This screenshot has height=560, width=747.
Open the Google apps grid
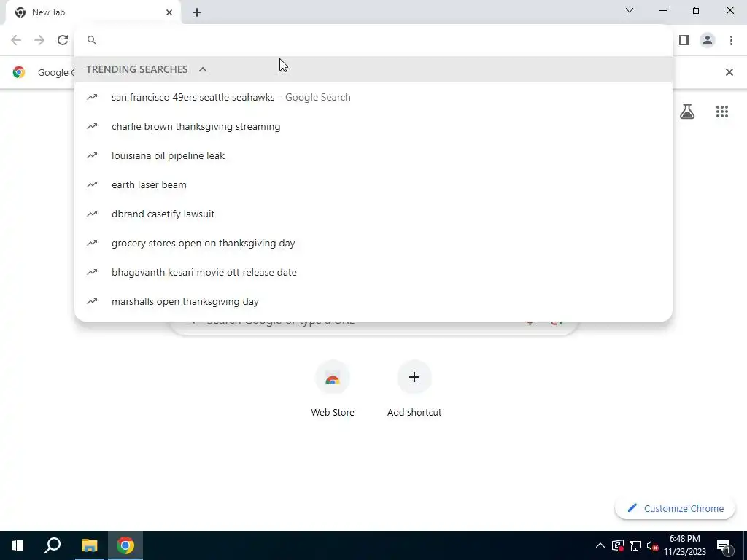coord(721,112)
